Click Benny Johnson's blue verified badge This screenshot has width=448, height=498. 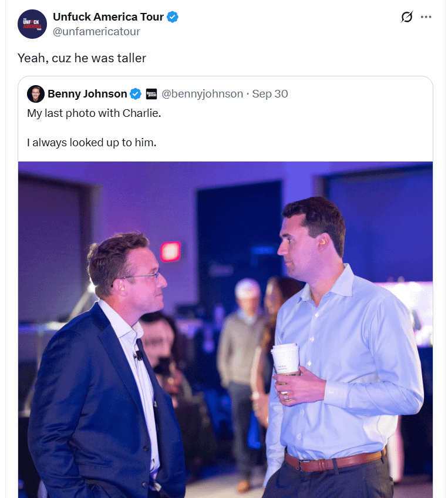click(135, 94)
